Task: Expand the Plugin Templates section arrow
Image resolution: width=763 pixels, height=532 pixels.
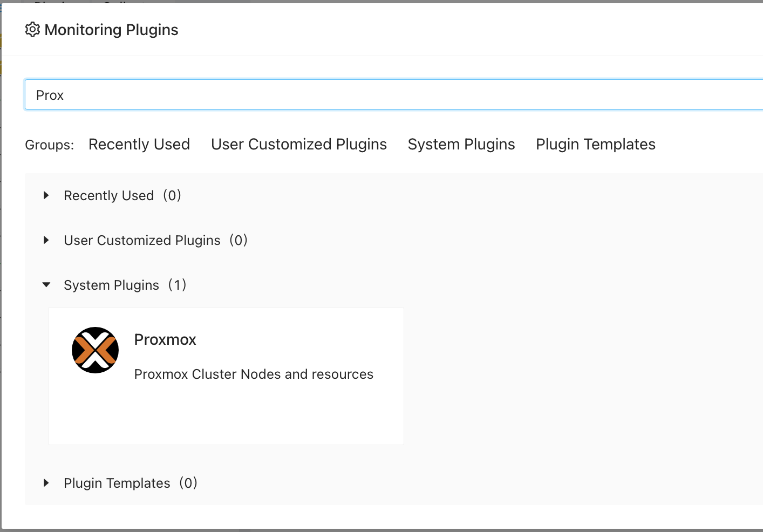Action: [x=46, y=483]
